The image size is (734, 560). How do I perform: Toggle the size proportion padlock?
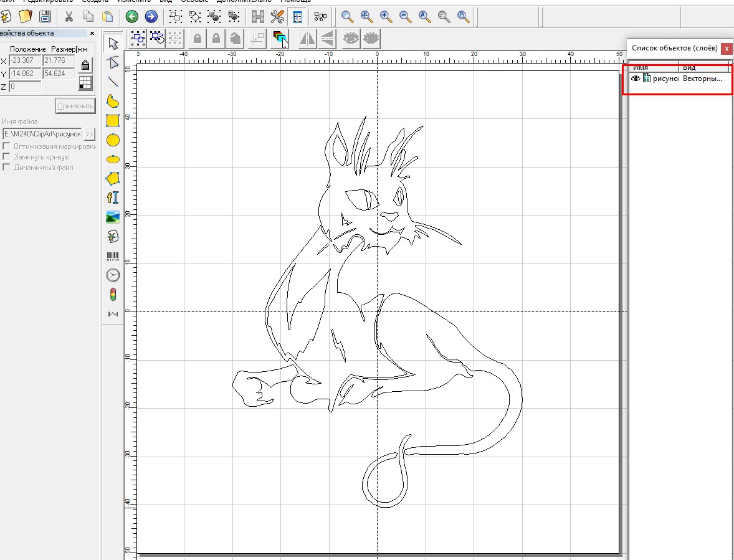(86, 65)
